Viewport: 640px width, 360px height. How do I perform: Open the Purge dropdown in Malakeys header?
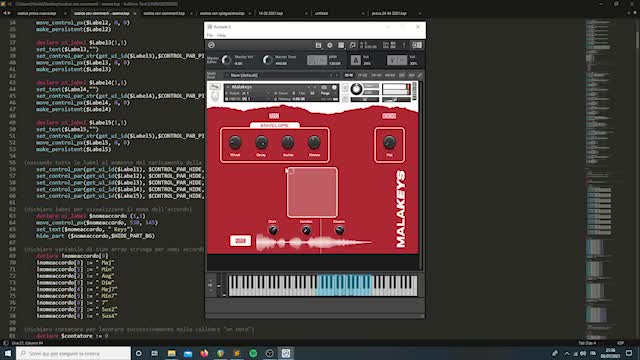(325, 93)
